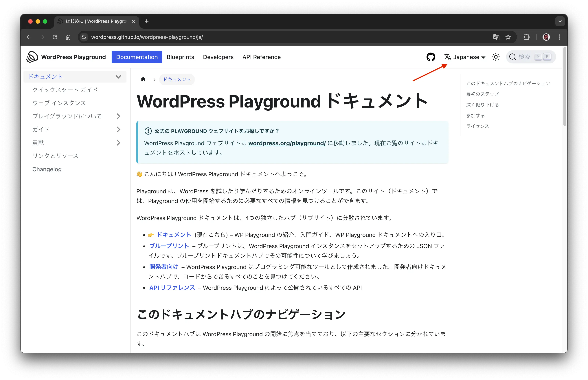588x380 pixels.
Task: Open the GitHub repository icon
Action: click(431, 57)
